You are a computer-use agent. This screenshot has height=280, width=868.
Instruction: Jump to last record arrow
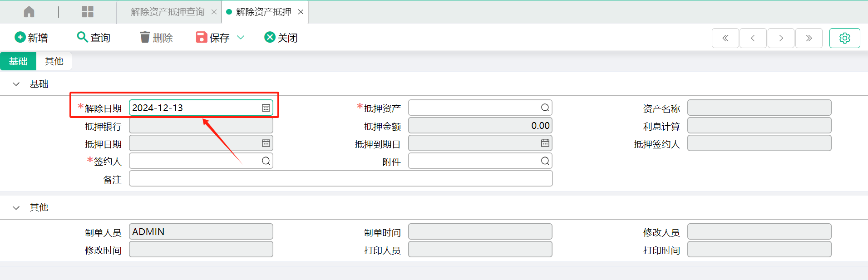coord(809,38)
